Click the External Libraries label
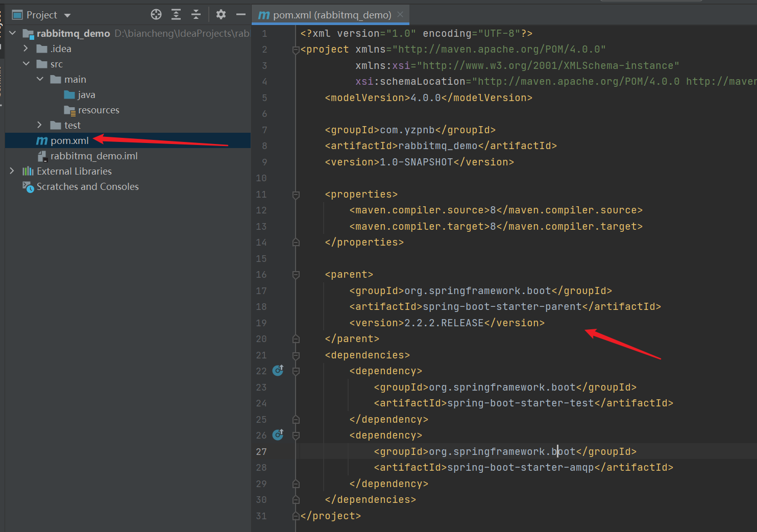757x532 pixels. [x=74, y=171]
